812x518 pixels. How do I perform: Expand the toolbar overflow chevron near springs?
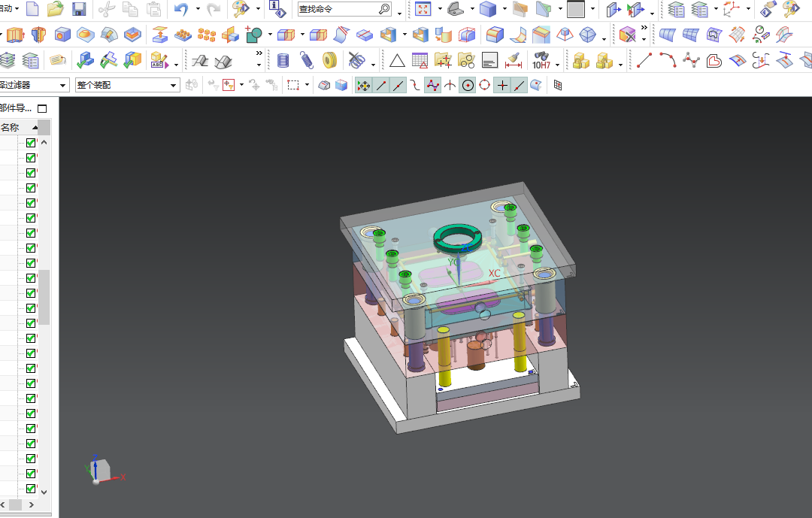(x=259, y=53)
